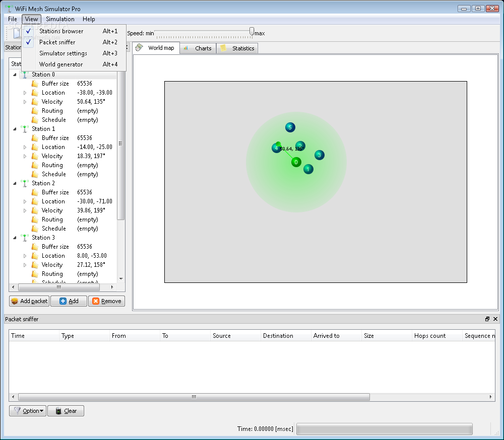The width and height of the screenshot is (504, 440).
Task: Open the Simulation menu
Action: (60, 19)
